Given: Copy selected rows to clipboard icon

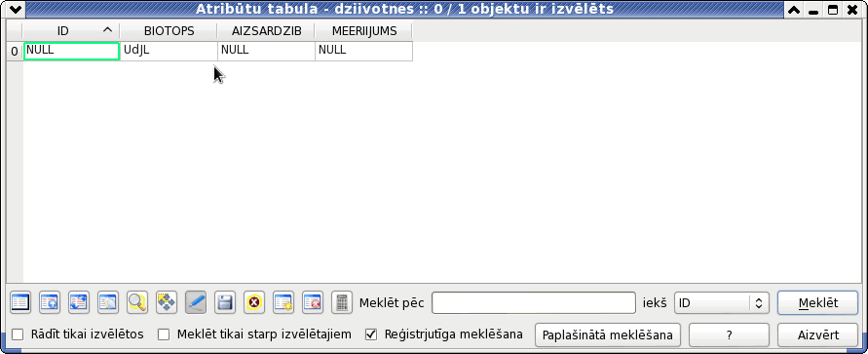Looking at the screenshot, I should (x=108, y=302).
